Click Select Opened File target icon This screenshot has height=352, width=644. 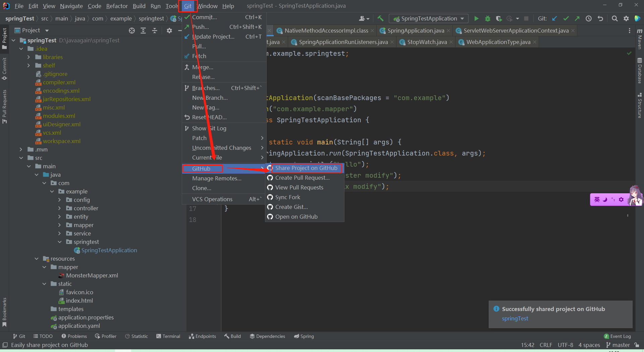point(132,31)
